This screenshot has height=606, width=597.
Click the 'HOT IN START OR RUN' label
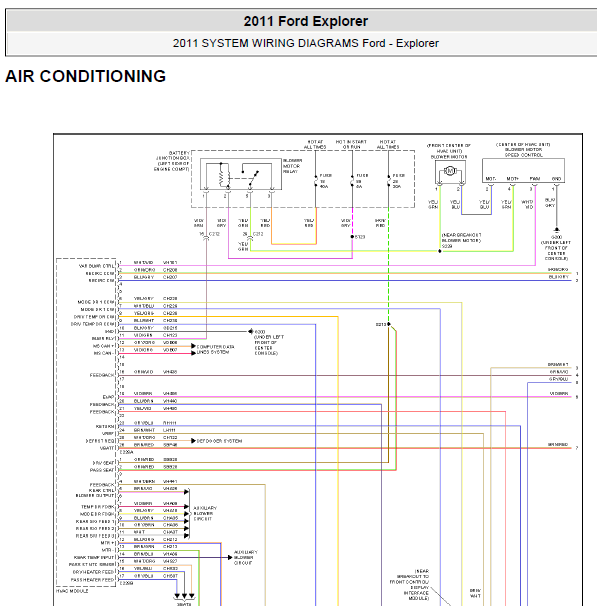[x=351, y=144]
